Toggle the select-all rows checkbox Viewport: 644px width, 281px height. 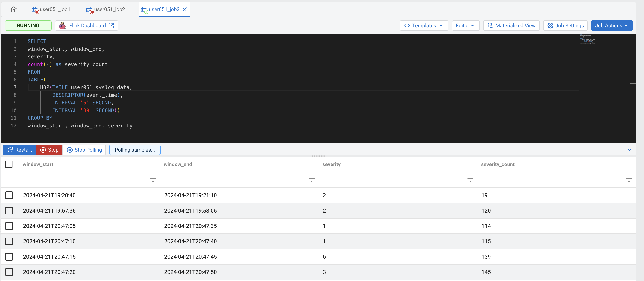click(9, 164)
